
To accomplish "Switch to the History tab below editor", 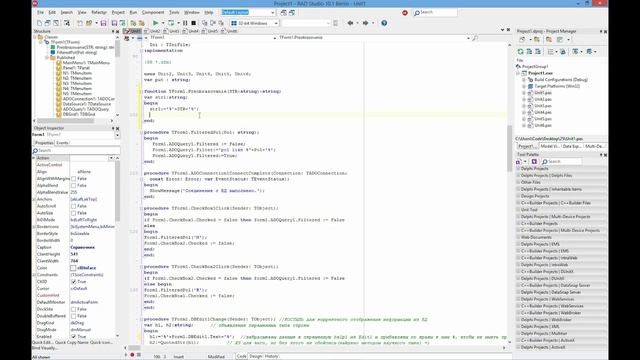I will click(272, 356).
